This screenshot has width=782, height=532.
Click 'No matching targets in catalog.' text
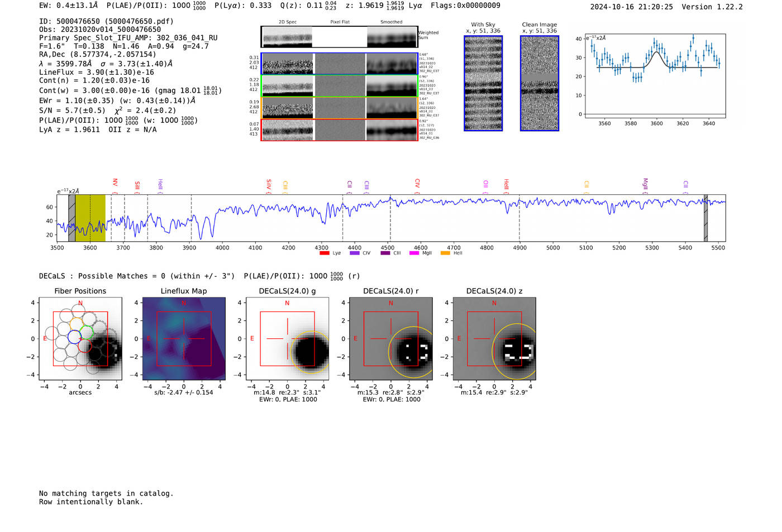click(106, 493)
